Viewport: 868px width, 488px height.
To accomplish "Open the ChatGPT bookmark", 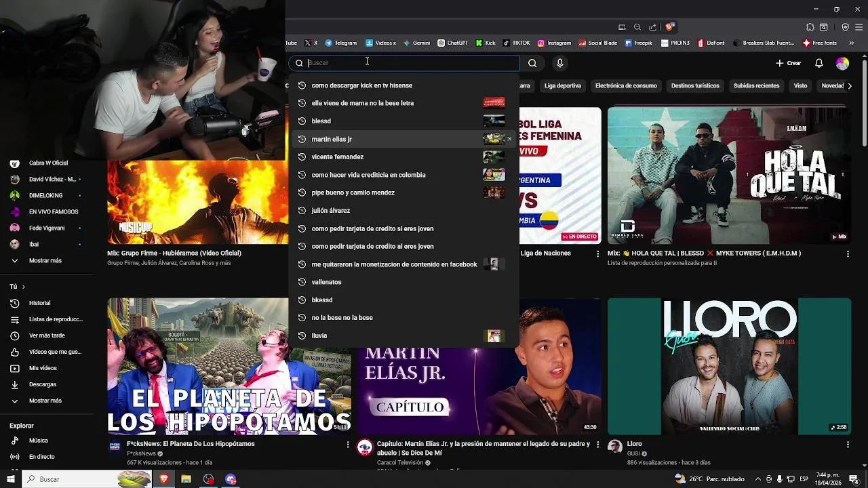I will (x=453, y=43).
